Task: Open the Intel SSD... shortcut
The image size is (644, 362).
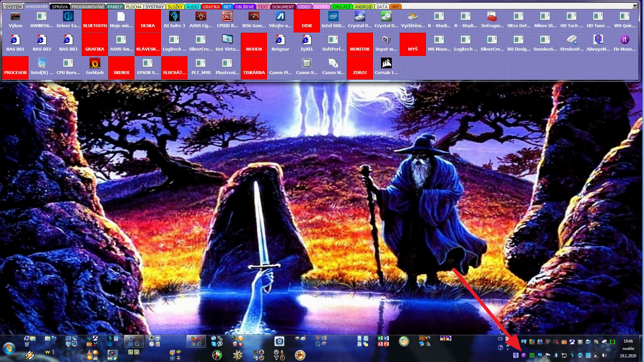Action: [333, 21]
